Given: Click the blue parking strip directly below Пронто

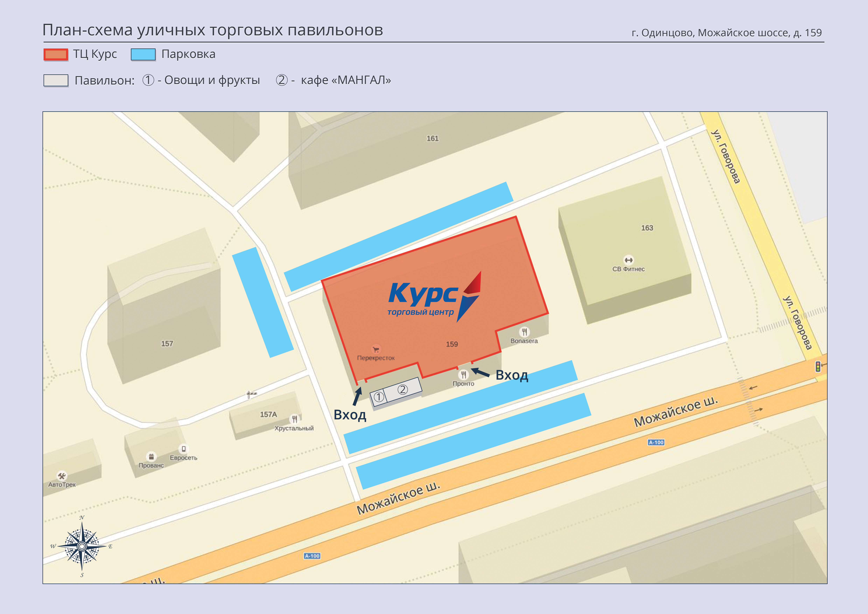Looking at the screenshot, I should click(x=461, y=407).
